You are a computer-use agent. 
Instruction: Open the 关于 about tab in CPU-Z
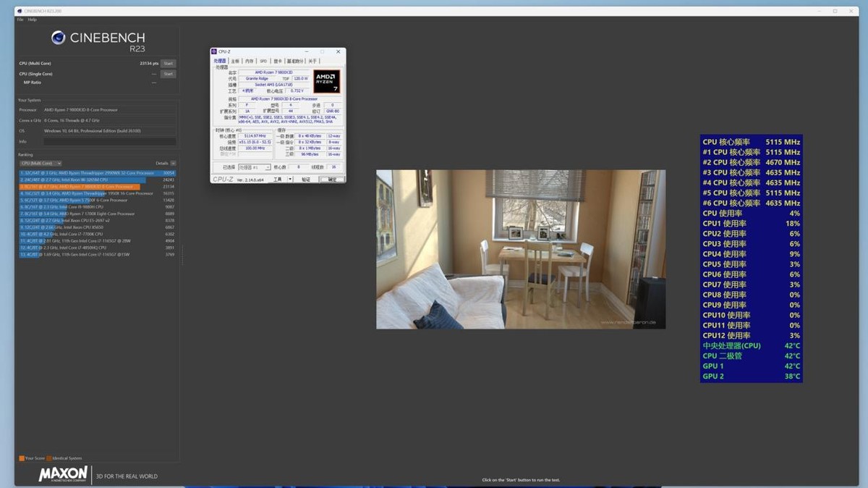tap(312, 61)
